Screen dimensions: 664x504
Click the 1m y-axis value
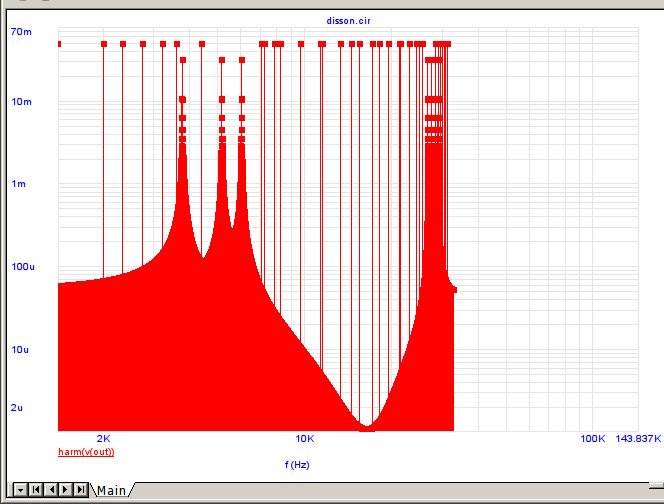pos(19,184)
